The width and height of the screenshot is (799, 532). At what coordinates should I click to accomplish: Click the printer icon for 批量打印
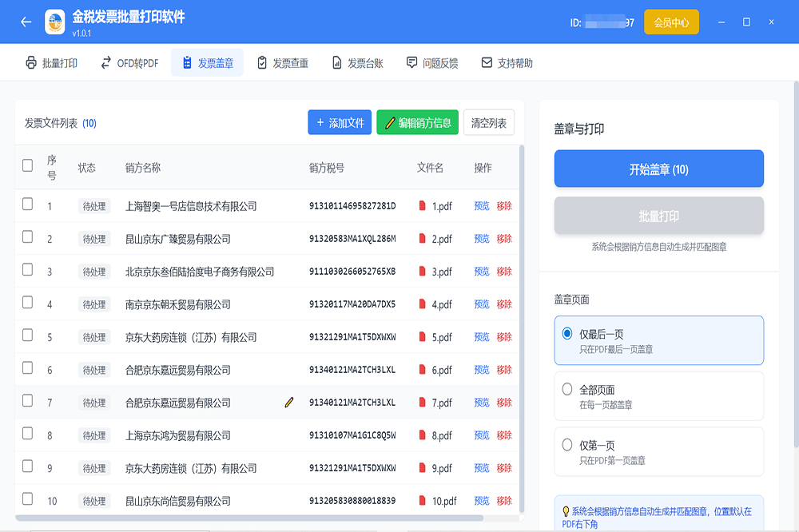[31, 63]
